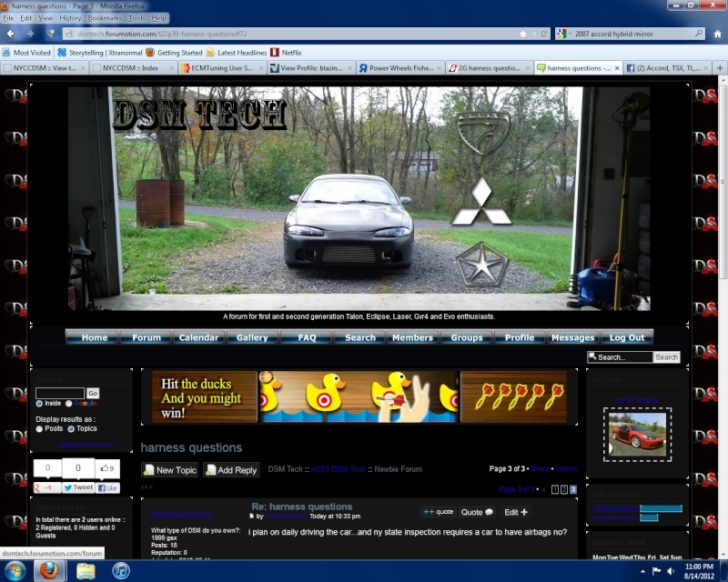Screen dimensions: 728x582
Task: Switch to the 'Power Wheels Fishe...' tab
Action: 400,68
